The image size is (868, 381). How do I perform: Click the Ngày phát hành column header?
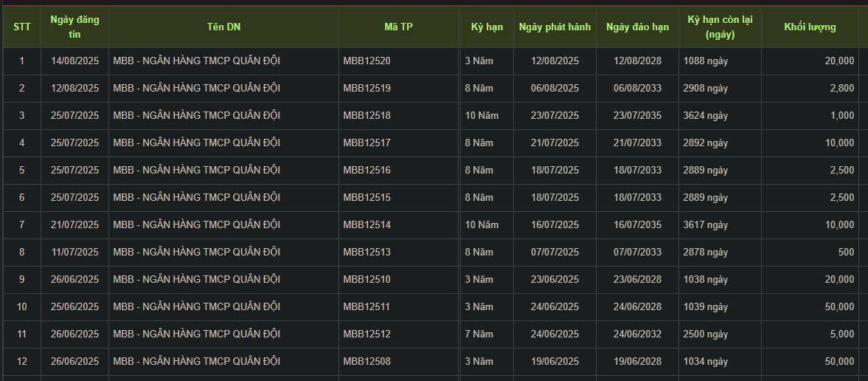(x=555, y=27)
